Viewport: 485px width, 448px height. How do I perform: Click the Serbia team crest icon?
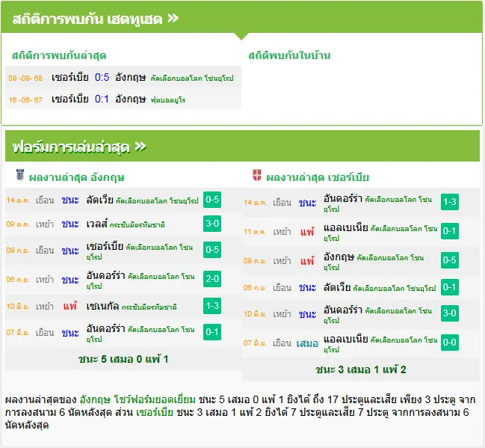click(x=257, y=175)
